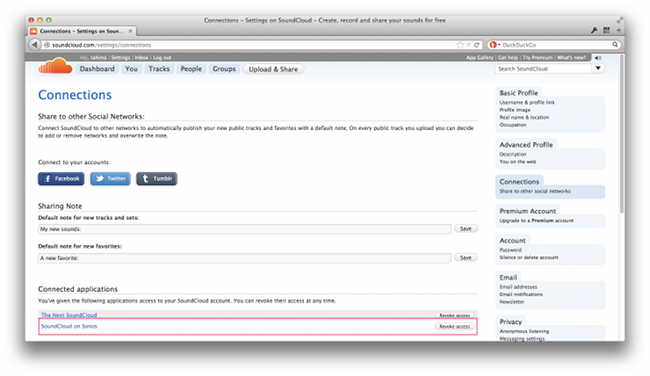Open the SoundCloud search dropdown arrow
This screenshot has height=376, width=650.
598,68
